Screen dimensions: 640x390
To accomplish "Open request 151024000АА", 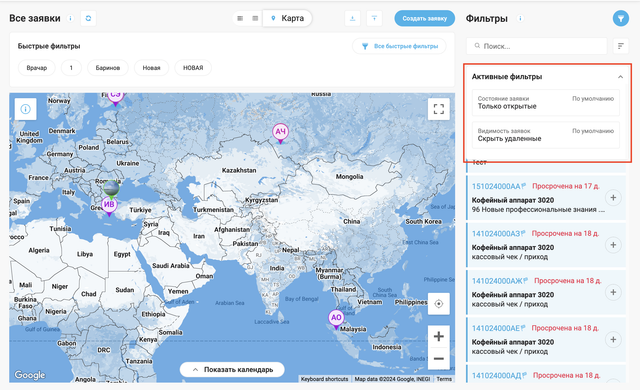I will (x=496, y=186).
